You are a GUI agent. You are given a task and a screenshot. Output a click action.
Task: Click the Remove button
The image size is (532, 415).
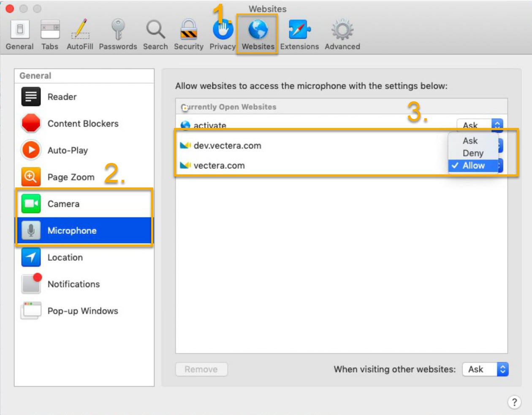click(x=201, y=369)
